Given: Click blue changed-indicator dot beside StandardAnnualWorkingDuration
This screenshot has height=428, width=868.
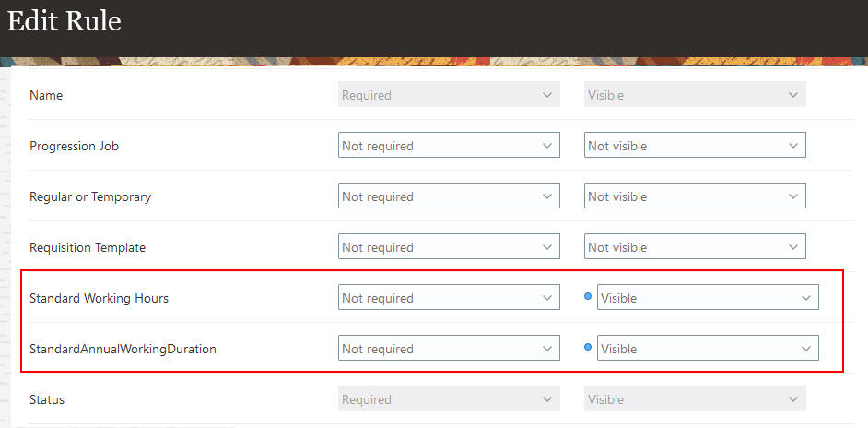Looking at the screenshot, I should point(588,348).
